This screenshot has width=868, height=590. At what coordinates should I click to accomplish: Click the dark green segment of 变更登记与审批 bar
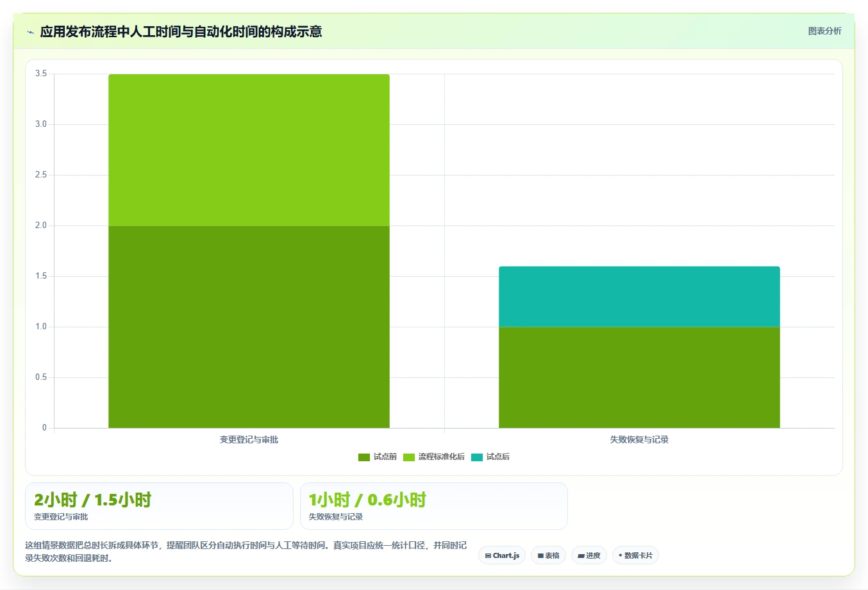point(249,327)
